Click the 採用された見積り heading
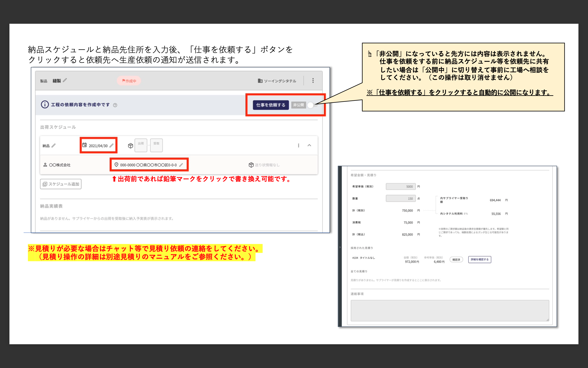Viewport: 588px width, 368px height. 362,248
